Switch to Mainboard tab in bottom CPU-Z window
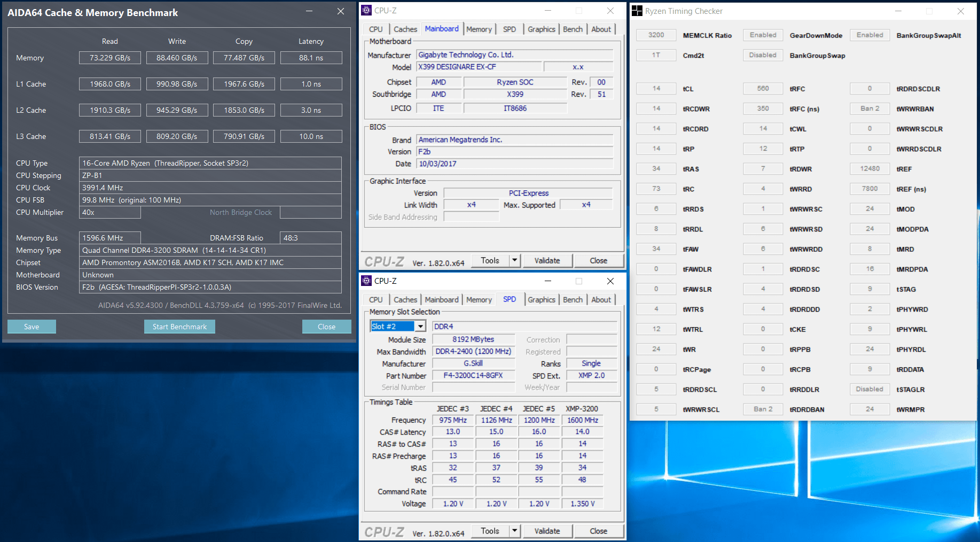This screenshot has width=980, height=542. pos(442,300)
